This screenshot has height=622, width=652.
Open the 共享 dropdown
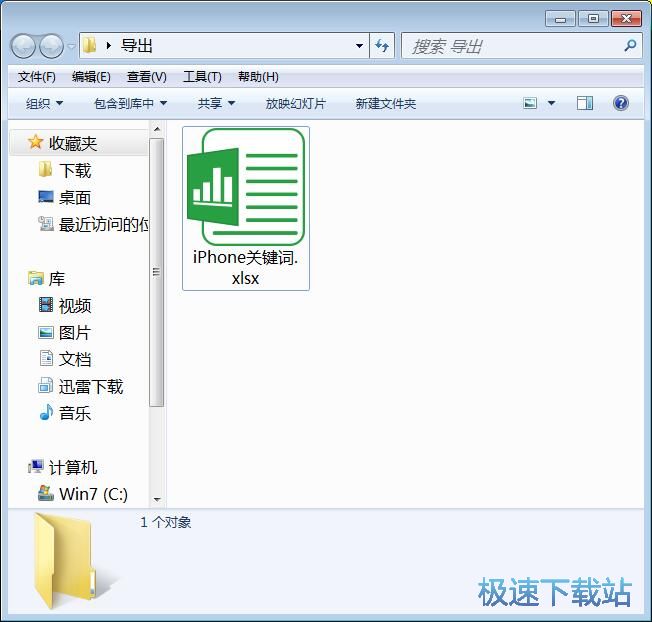click(x=216, y=103)
